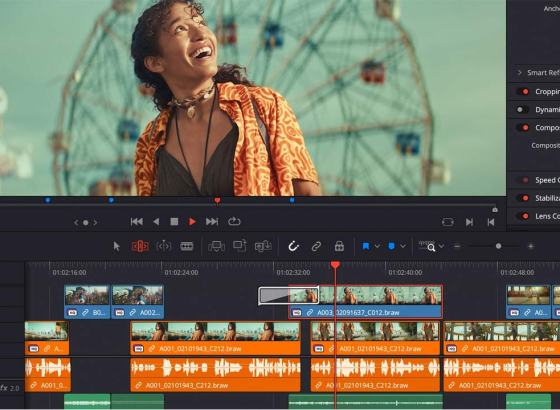Click the 01:02:48:00 timecode on ruler

click(517, 272)
